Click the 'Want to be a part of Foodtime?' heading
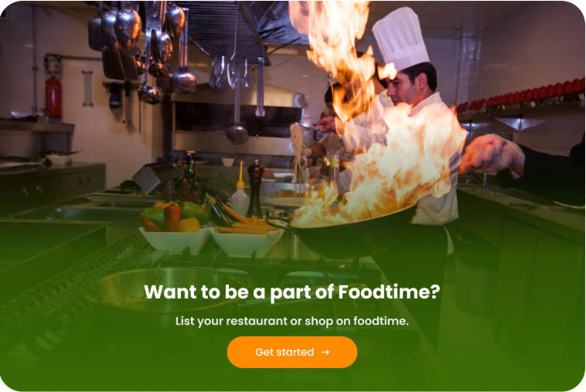This screenshot has height=392, width=586. tap(292, 291)
